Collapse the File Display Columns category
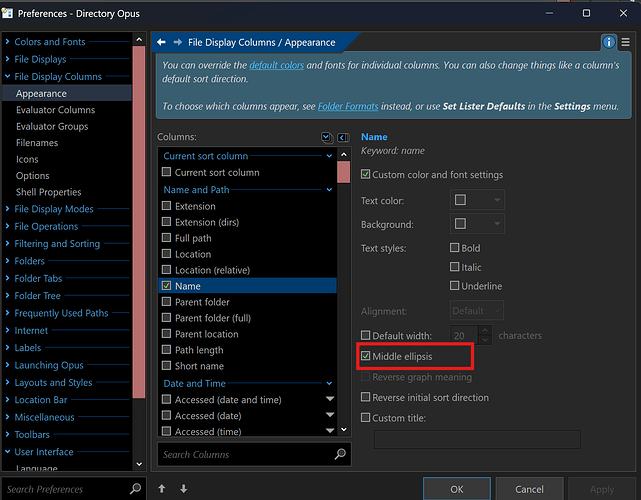 tap(7, 76)
